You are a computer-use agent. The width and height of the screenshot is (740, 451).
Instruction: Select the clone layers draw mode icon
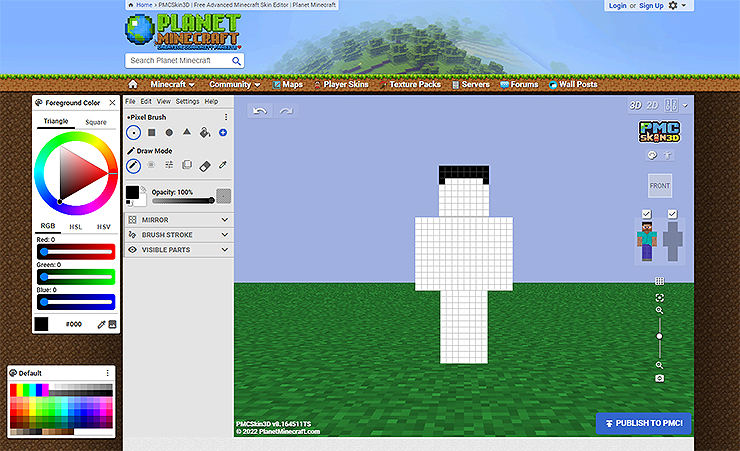(187, 165)
